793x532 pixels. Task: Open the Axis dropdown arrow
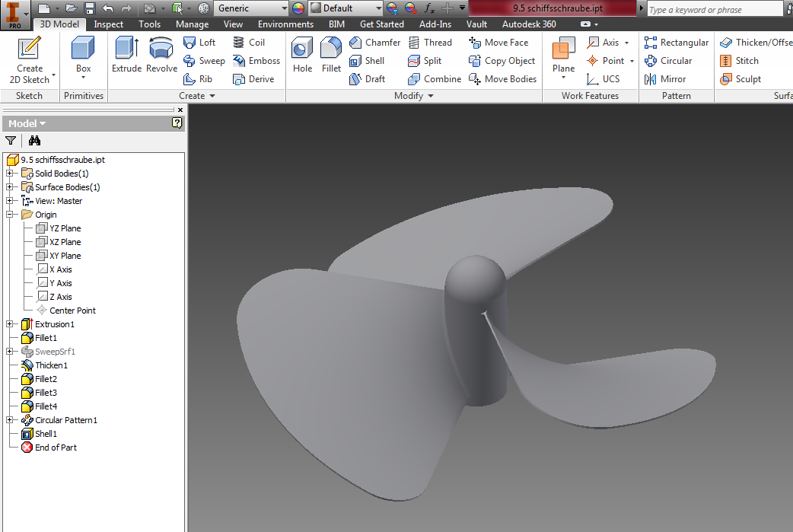[626, 43]
